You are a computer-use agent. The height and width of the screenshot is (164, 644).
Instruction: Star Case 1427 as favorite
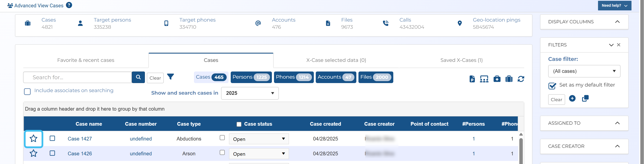pos(33,138)
